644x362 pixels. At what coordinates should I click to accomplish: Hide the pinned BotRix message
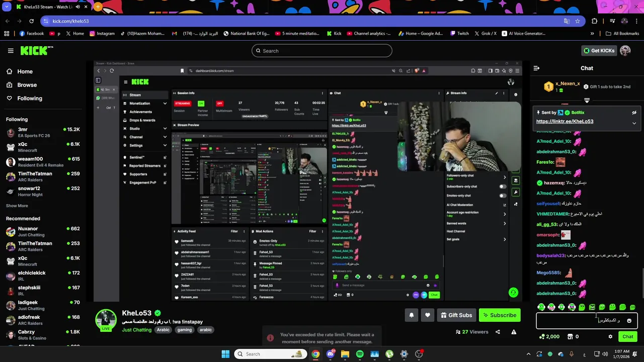[634, 113]
